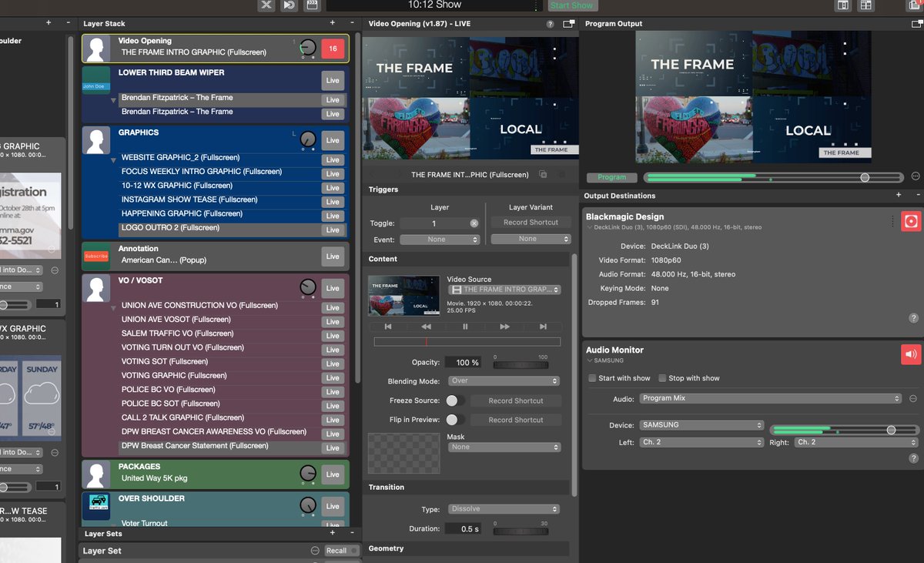The width and height of the screenshot is (924, 563).
Task: Fast forward the video source
Action: point(504,327)
